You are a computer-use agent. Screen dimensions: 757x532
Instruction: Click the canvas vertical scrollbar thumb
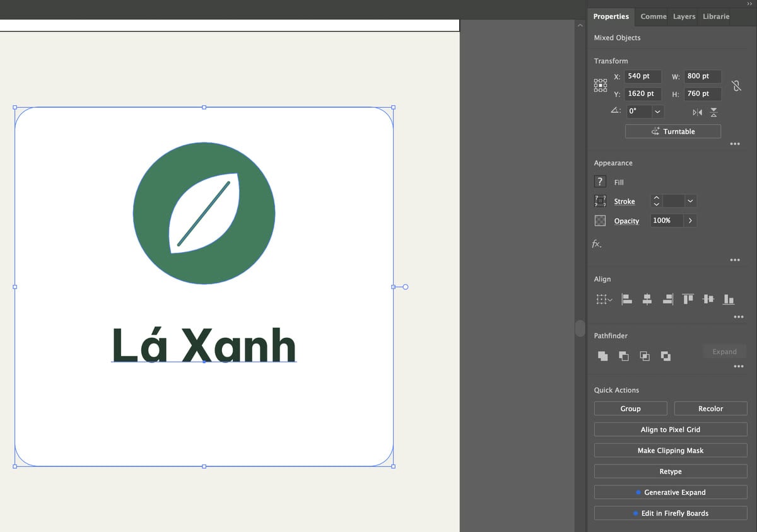(x=580, y=328)
